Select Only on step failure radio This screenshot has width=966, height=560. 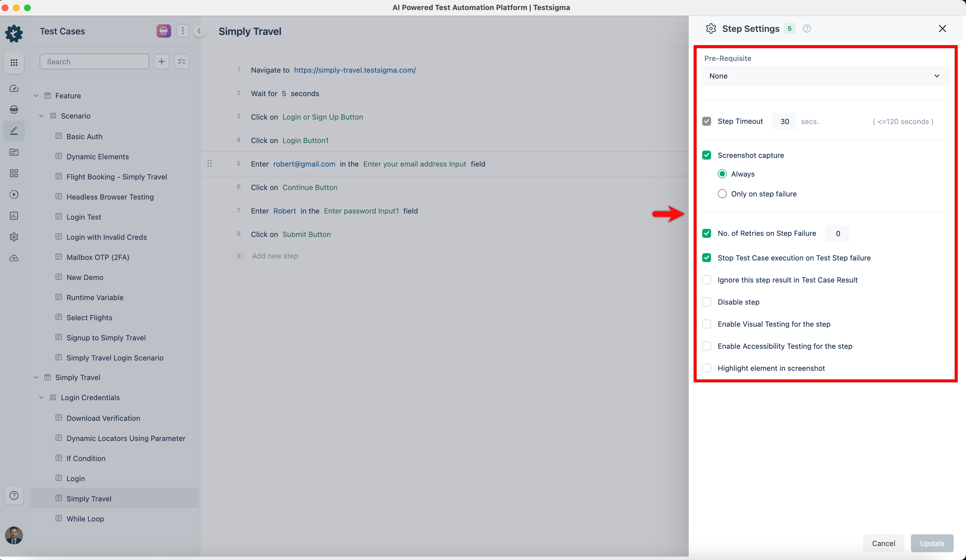(722, 194)
